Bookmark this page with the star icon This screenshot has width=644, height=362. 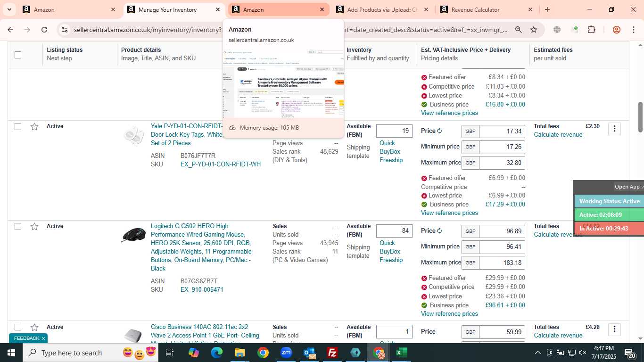tap(534, 30)
